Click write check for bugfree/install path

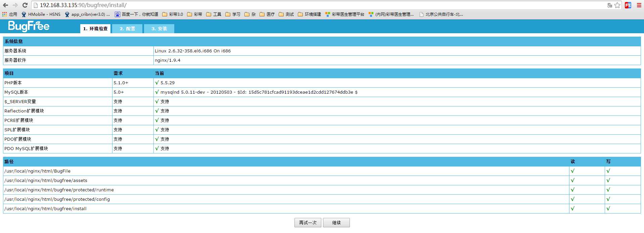(x=608, y=208)
